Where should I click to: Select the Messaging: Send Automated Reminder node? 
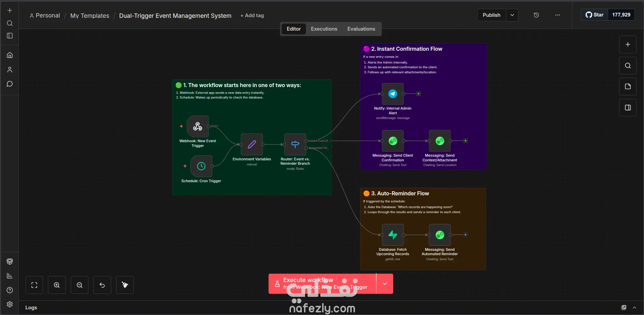[440, 235]
